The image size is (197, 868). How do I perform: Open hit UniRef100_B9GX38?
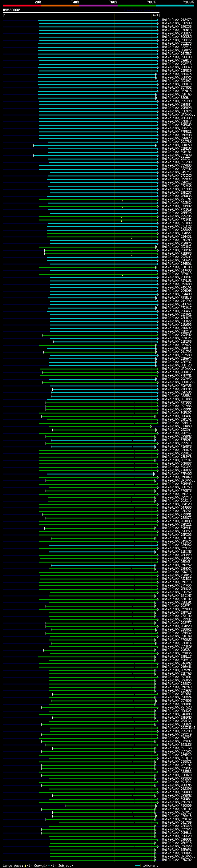point(177,26)
